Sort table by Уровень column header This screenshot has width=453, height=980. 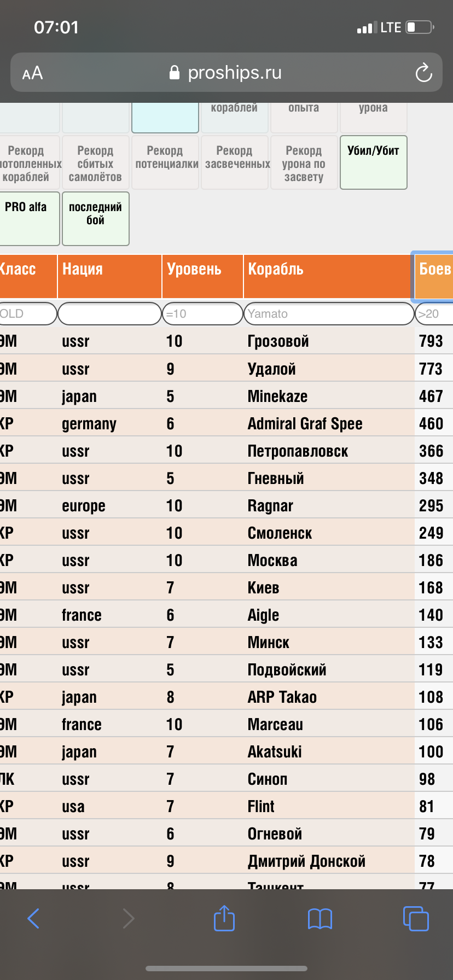tap(202, 276)
